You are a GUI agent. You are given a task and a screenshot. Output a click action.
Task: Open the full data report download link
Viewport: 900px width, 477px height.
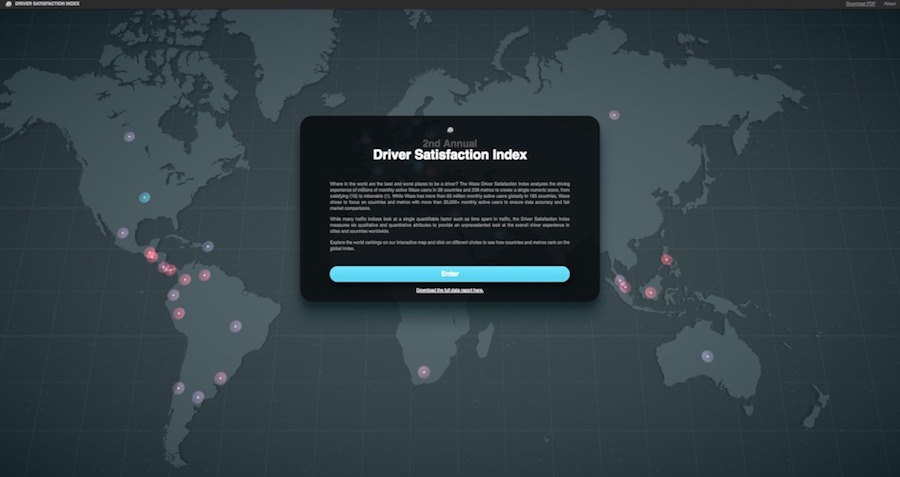(x=449, y=290)
